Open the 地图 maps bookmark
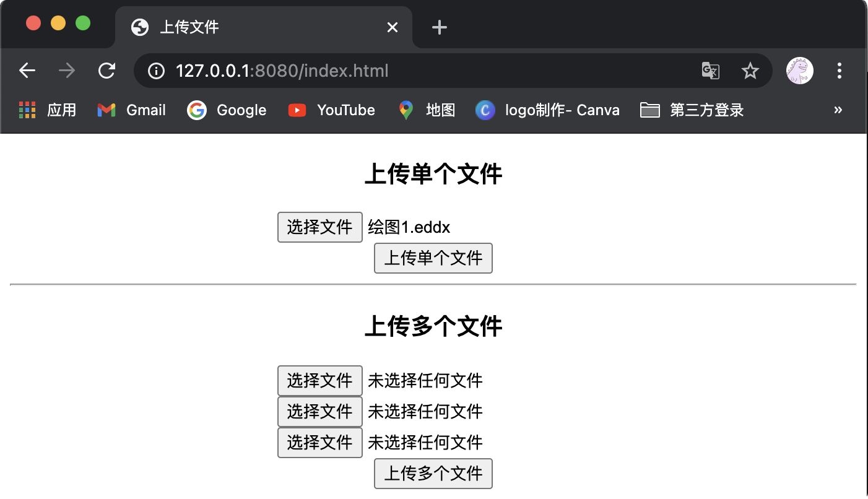This screenshot has width=868, height=499. [x=427, y=110]
